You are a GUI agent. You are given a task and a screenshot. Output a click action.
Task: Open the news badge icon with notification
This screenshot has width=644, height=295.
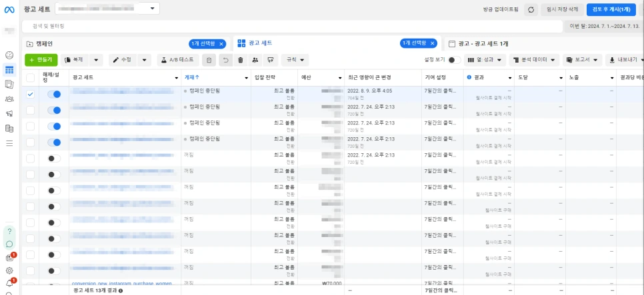click(x=10, y=258)
